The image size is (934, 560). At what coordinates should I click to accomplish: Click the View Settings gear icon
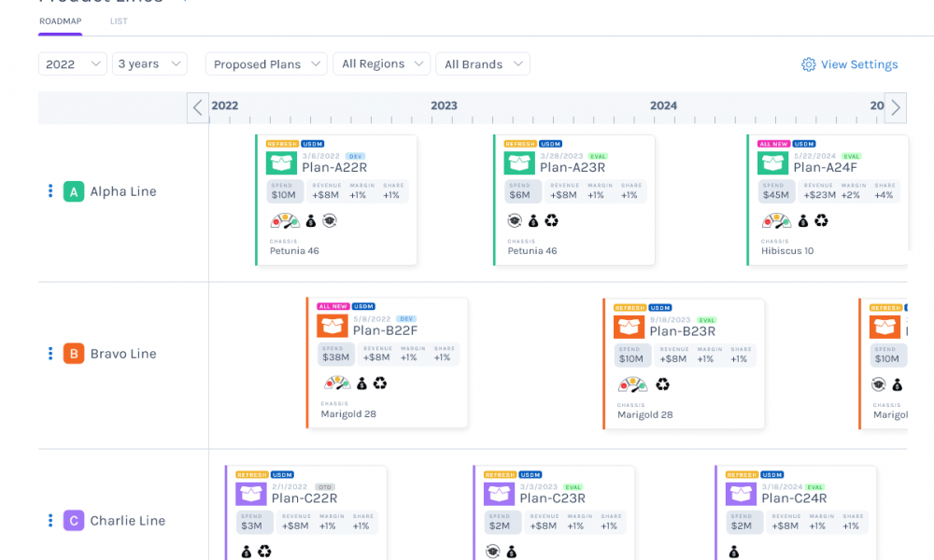(808, 64)
